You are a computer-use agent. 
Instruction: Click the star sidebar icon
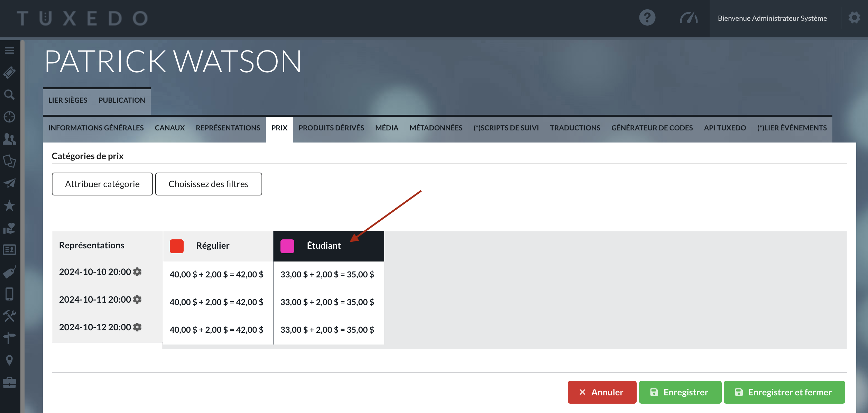tap(9, 205)
